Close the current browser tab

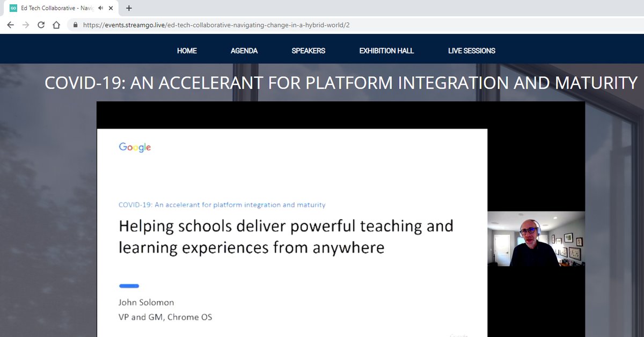[111, 8]
